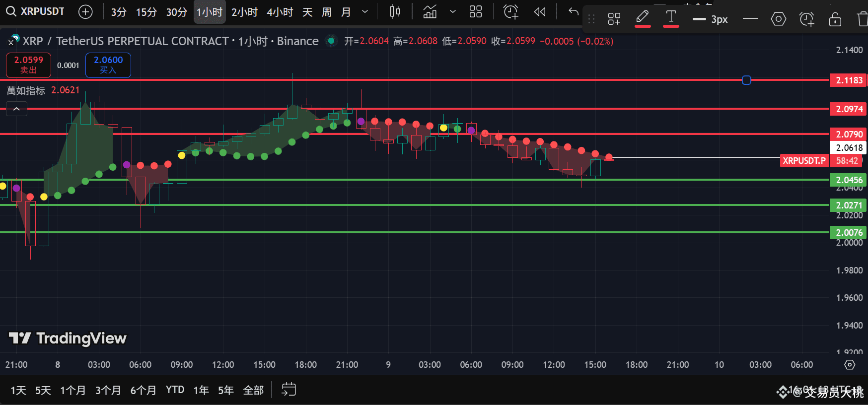Set range to 1个月
Viewport: 868px width, 405px height.
[72, 391]
